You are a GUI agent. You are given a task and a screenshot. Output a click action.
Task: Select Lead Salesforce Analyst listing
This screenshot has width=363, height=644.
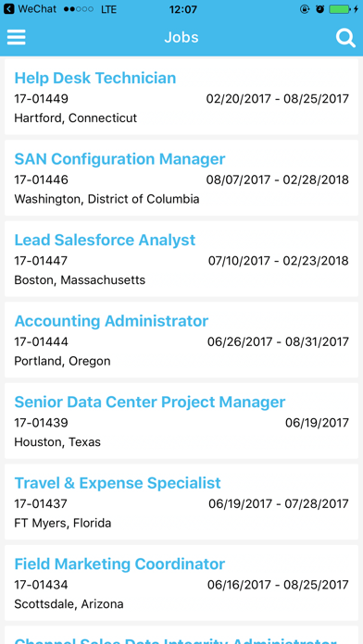click(x=181, y=259)
